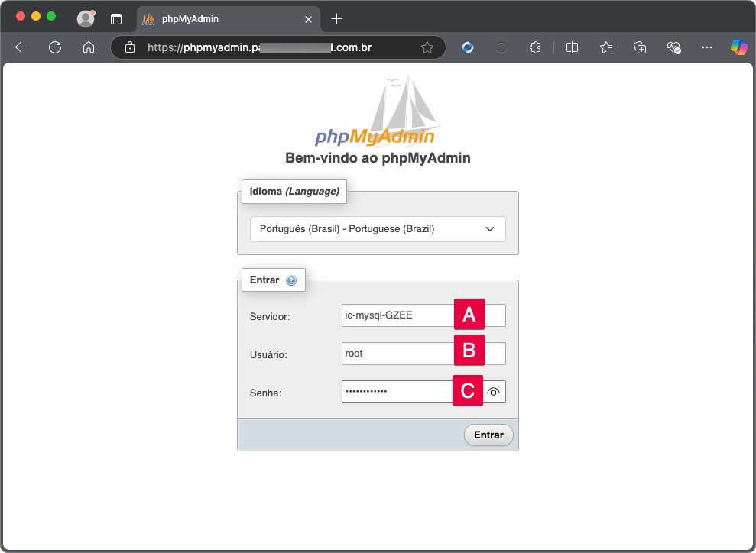
Task: Open the tab actions menu icon
Action: point(116,19)
